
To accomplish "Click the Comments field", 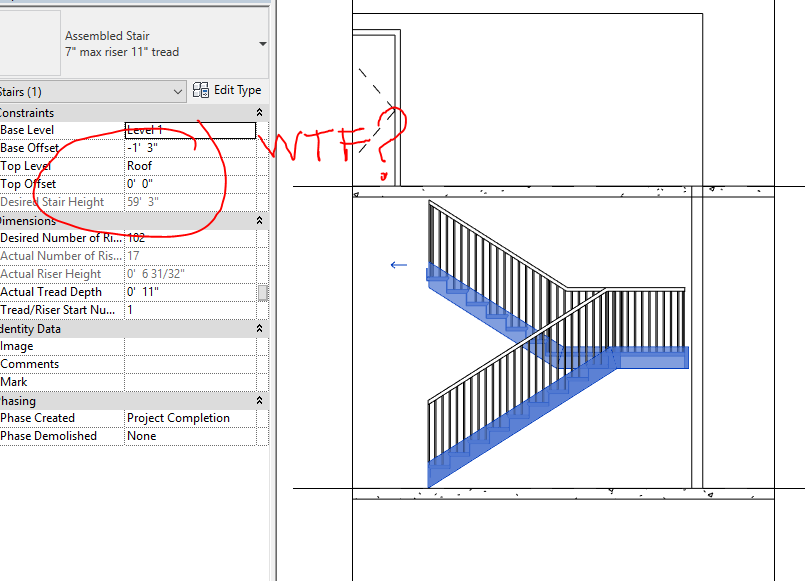I will coord(190,363).
